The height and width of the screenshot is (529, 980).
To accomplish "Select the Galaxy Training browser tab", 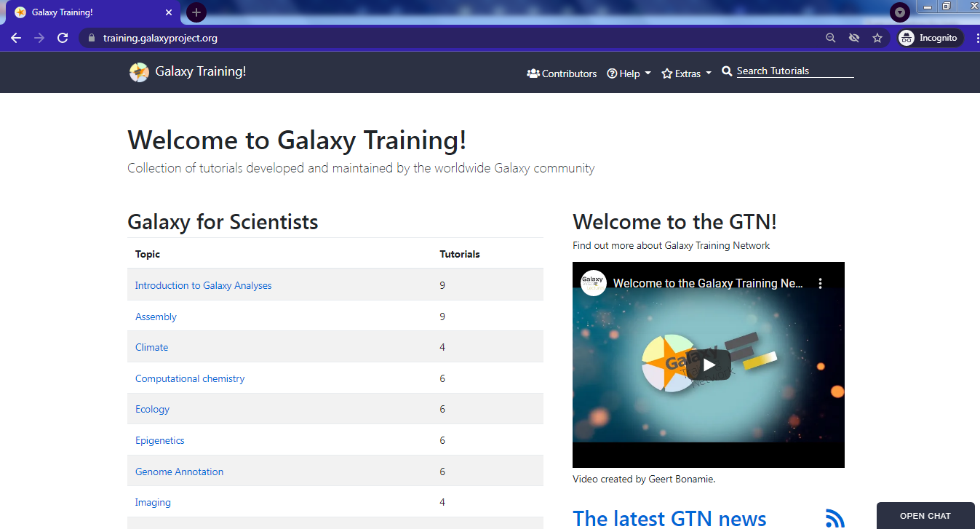I will [x=93, y=12].
